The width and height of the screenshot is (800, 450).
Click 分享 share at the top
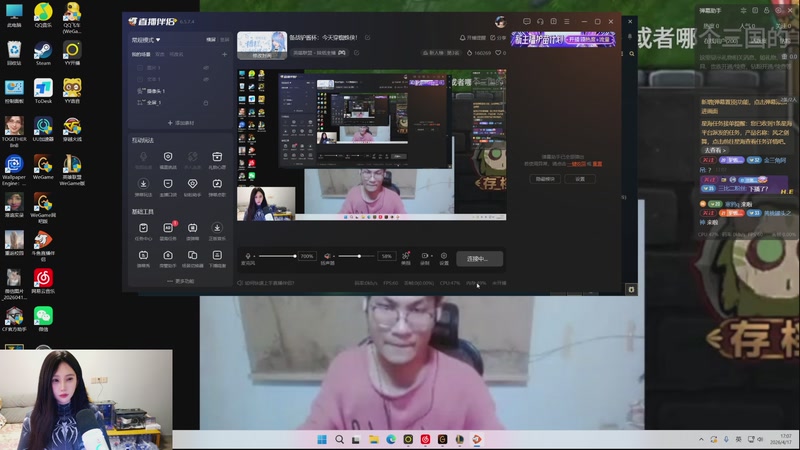click(498, 38)
